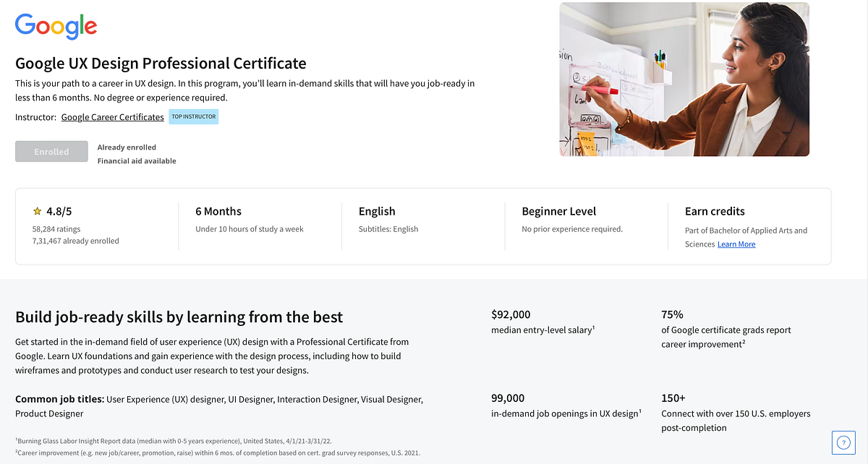This screenshot has width=868, height=464.
Task: Click the TOP INSTRUCTOR badge
Action: tap(193, 116)
